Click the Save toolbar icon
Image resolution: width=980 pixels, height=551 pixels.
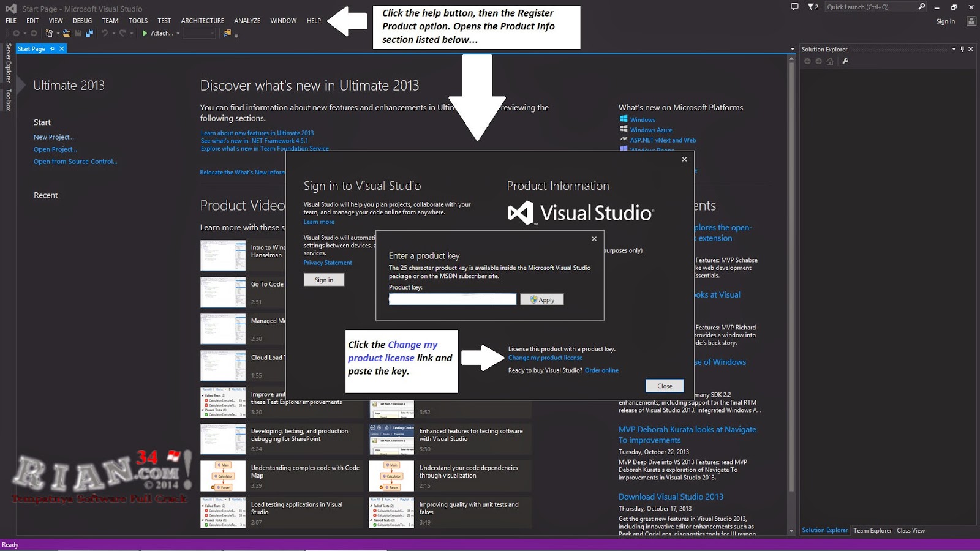pos(78,33)
